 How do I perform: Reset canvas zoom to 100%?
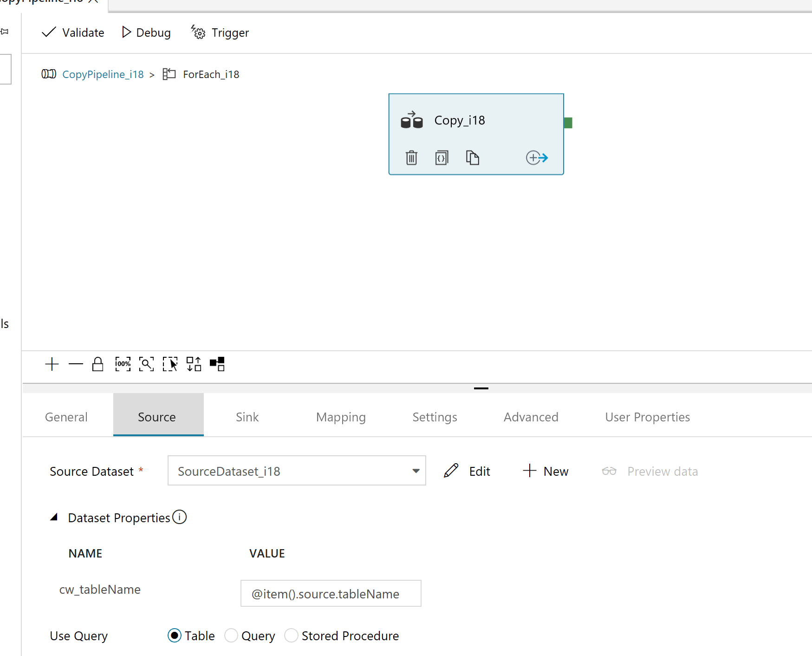[123, 364]
